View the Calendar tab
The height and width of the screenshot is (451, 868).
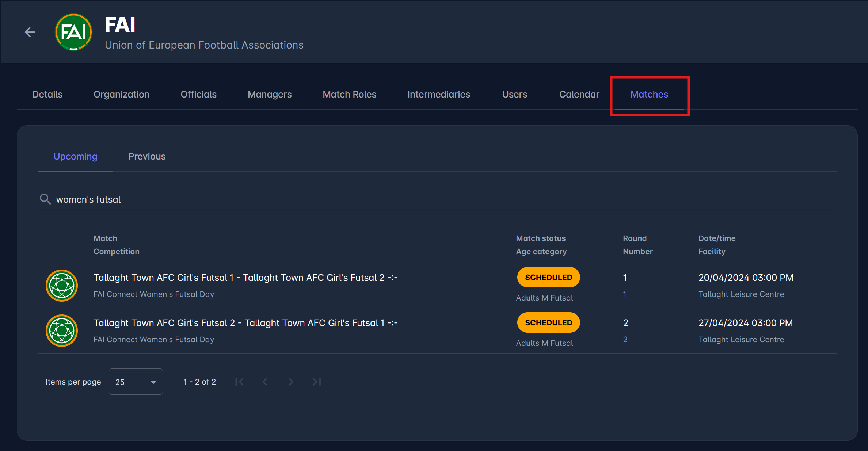point(579,94)
